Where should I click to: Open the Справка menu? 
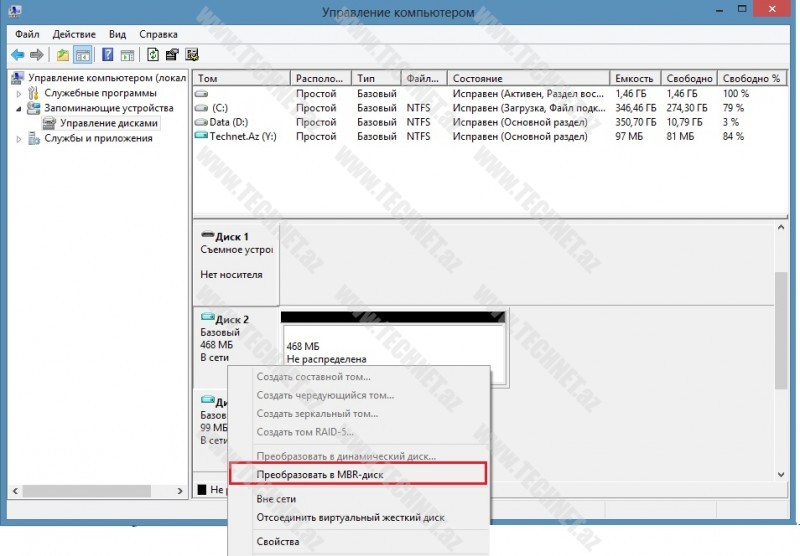(x=158, y=34)
